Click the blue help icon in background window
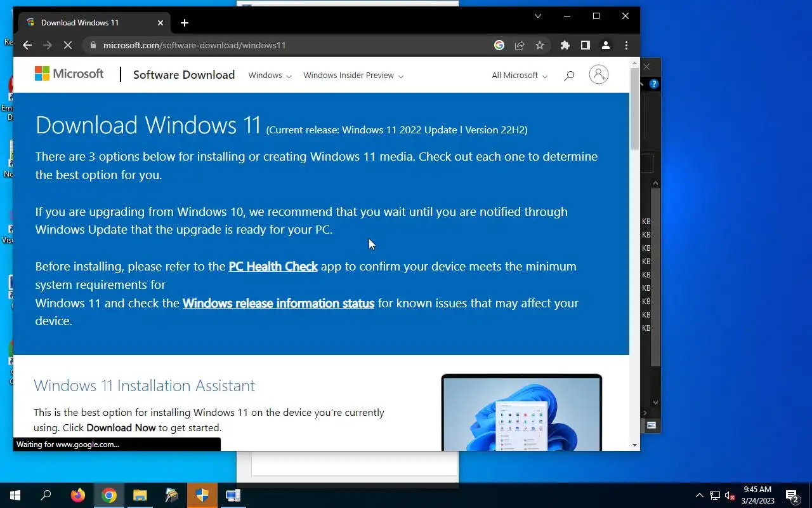Screen dimensions: 812x508 pos(654,84)
